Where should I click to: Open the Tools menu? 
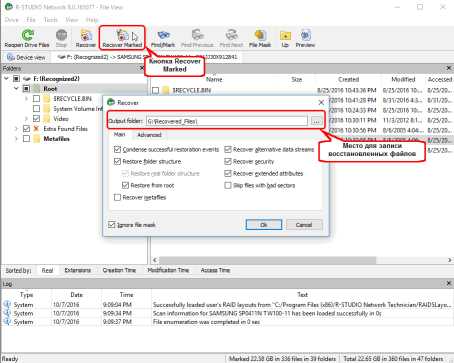point(51,20)
